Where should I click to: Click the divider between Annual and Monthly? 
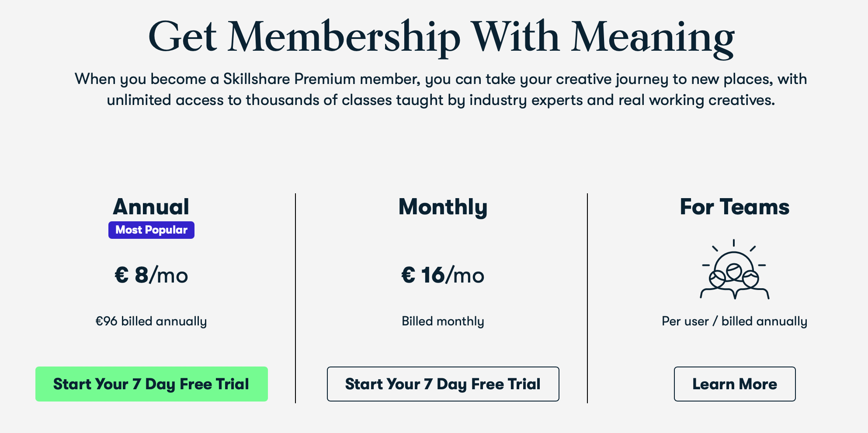[x=295, y=297]
